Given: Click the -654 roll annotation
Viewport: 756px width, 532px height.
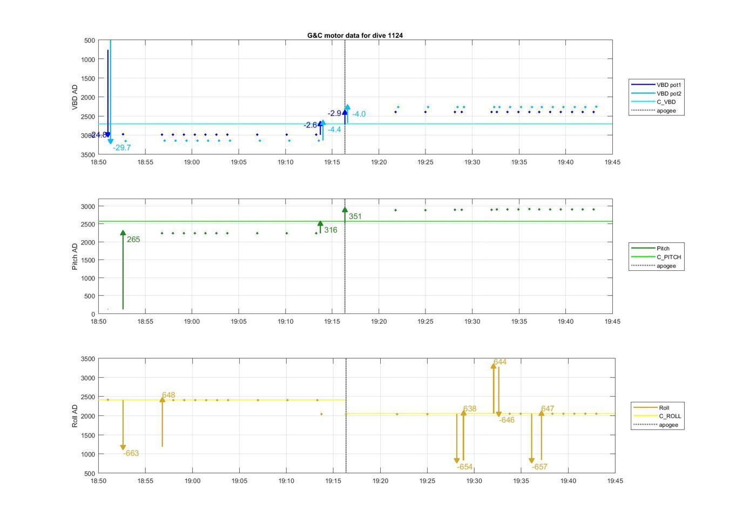Looking at the screenshot, I should [464, 467].
